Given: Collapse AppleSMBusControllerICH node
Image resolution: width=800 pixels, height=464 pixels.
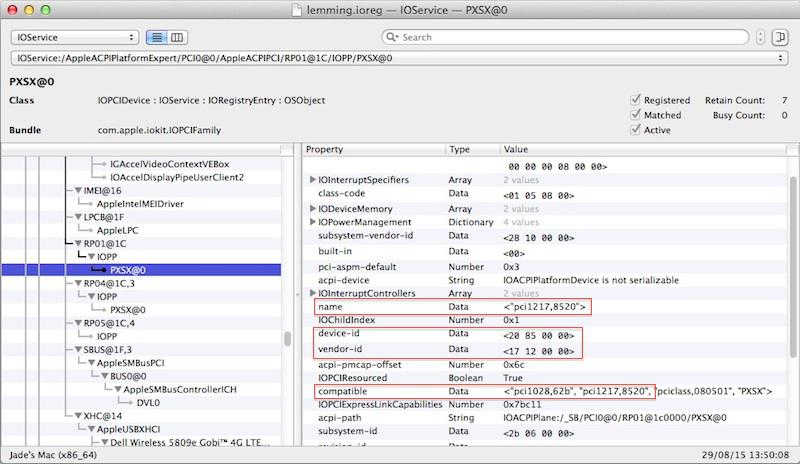Looking at the screenshot, I should (118, 389).
